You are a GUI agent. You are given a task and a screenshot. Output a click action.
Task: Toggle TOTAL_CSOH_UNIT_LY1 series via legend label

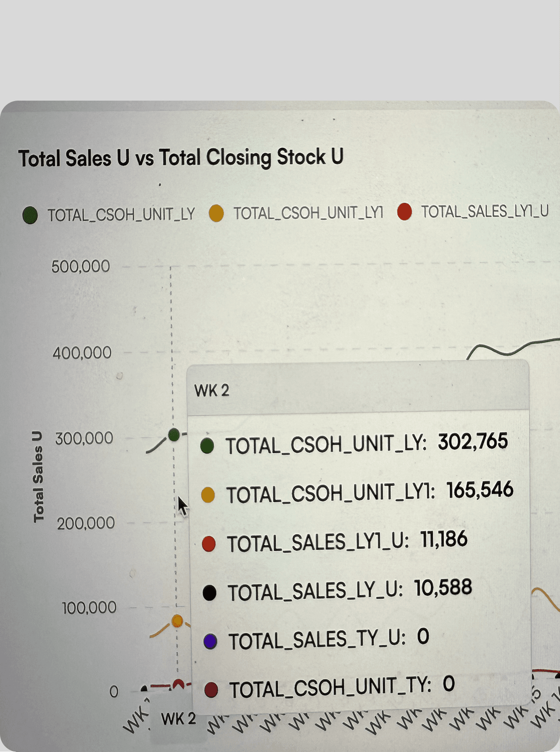click(x=308, y=213)
